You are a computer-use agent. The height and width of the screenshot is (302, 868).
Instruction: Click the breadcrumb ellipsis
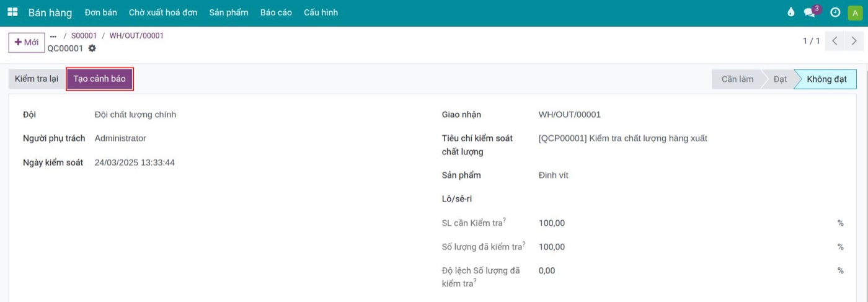pos(53,36)
